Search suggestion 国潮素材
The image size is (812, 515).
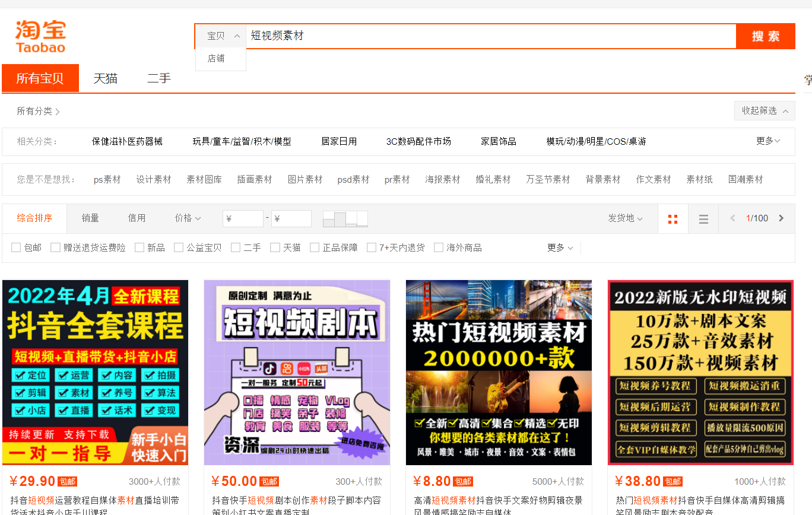click(x=746, y=179)
